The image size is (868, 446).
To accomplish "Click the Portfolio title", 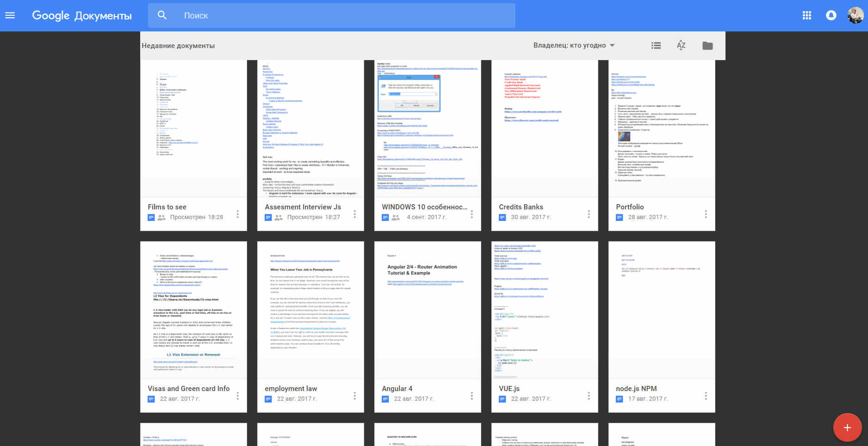I will 630,207.
